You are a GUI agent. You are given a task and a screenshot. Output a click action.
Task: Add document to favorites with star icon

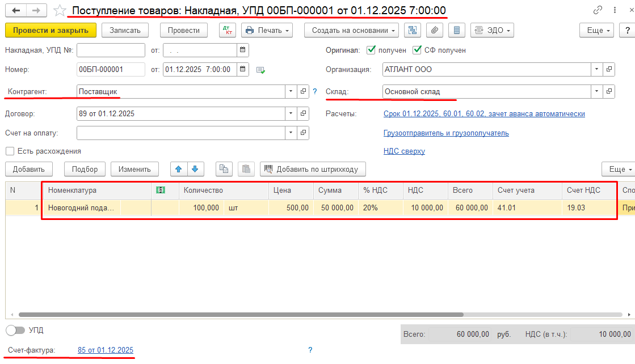tap(60, 11)
